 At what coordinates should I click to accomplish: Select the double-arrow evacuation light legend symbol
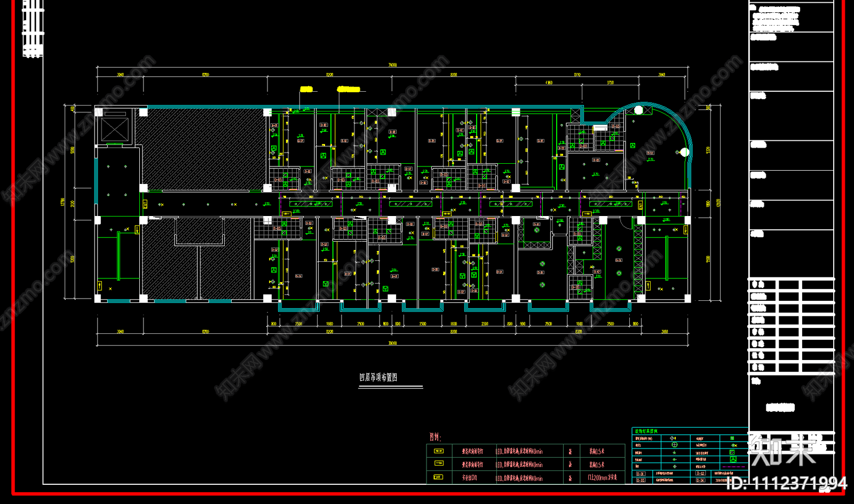(438, 451)
